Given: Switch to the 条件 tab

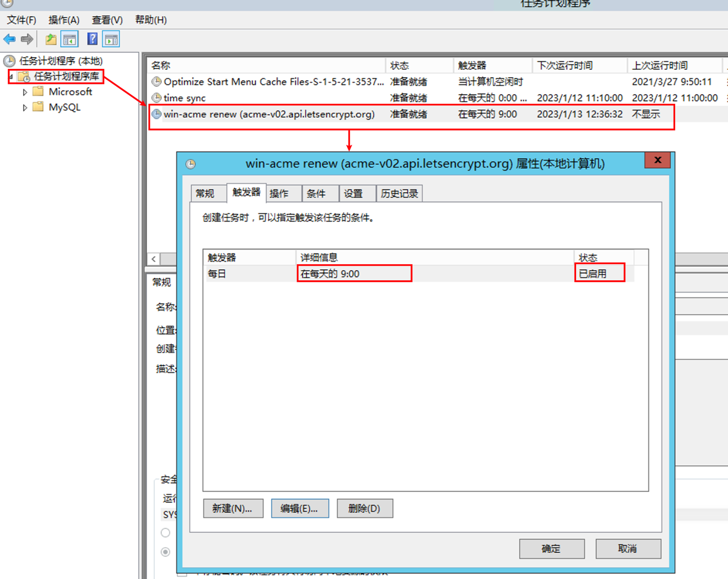Looking at the screenshot, I should pyautogui.click(x=316, y=193).
